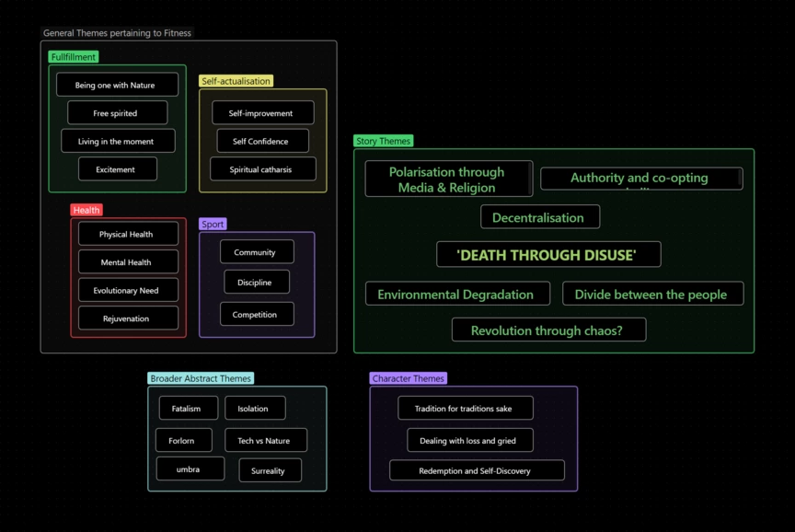Select the 'Surreality' card
The width and height of the screenshot is (795, 532).
pos(271,470)
